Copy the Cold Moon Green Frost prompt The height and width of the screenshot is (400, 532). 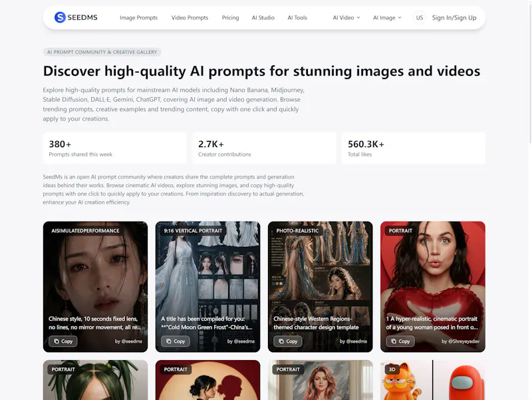click(176, 341)
